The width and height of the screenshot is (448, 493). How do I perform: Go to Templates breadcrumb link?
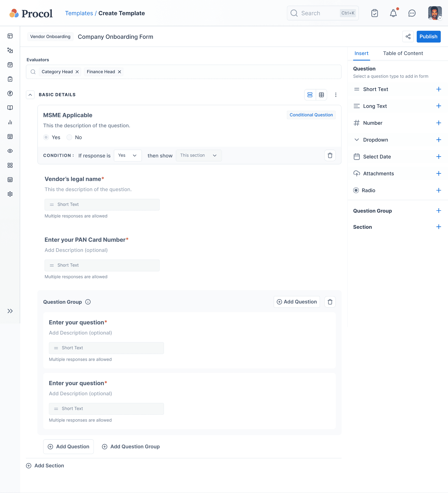(79, 13)
